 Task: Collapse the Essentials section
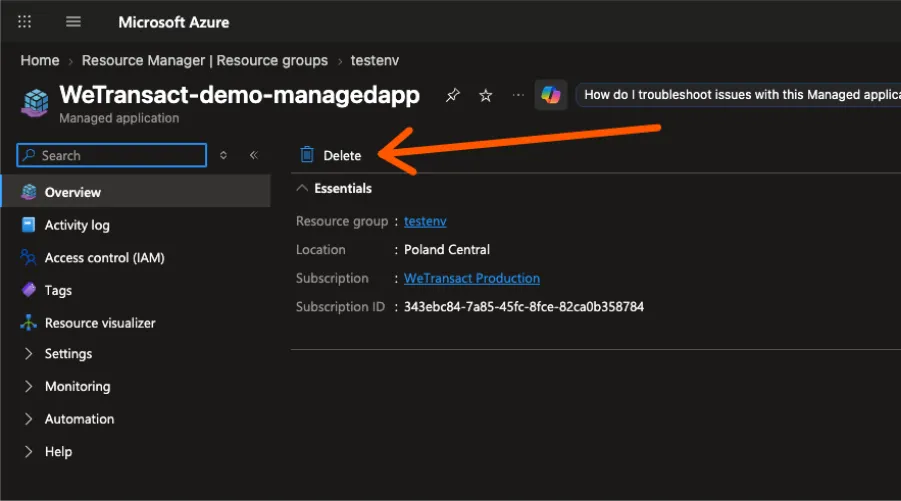click(302, 188)
